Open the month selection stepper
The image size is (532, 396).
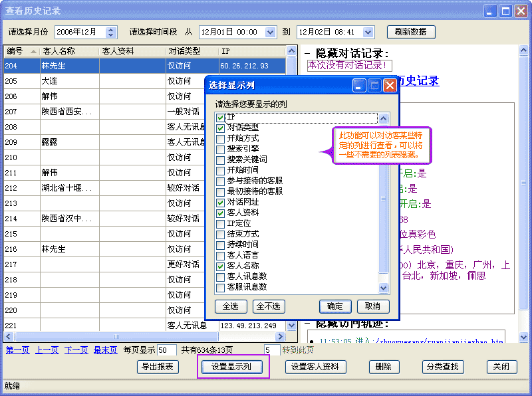click(x=111, y=32)
